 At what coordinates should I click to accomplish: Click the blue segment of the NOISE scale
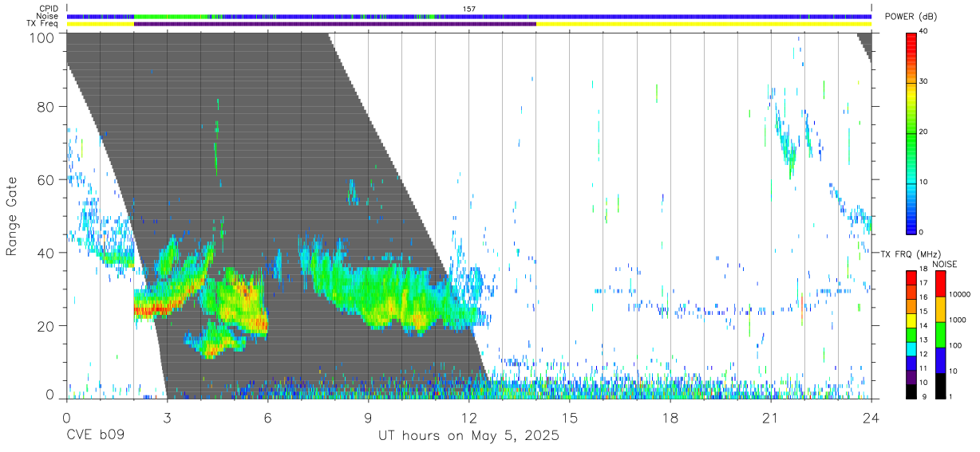(940, 360)
